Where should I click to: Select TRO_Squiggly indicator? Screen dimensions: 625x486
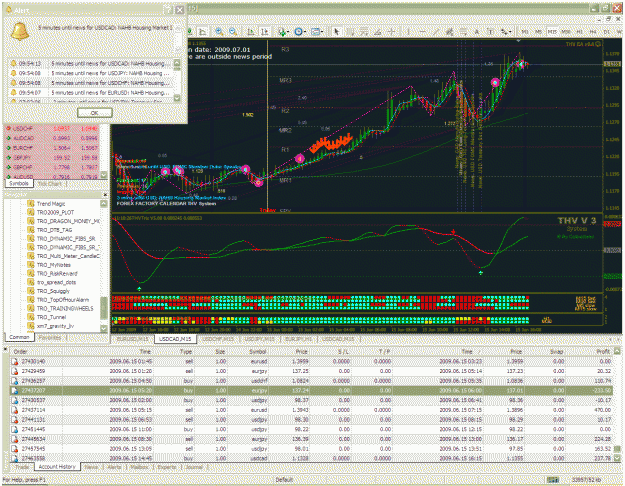tap(53, 291)
